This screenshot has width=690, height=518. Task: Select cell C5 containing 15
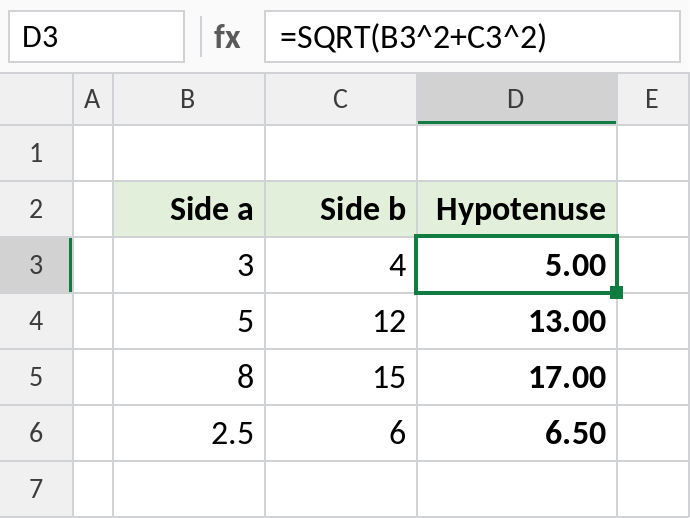(341, 377)
